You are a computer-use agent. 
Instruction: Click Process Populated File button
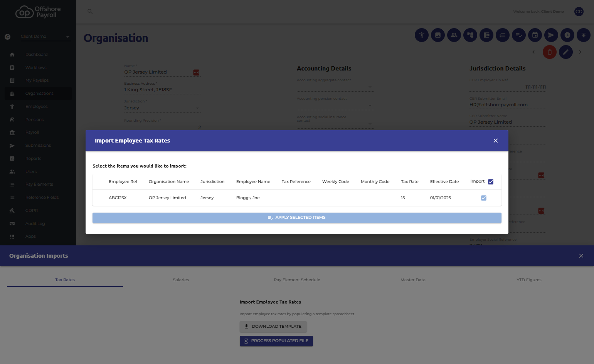click(276, 341)
